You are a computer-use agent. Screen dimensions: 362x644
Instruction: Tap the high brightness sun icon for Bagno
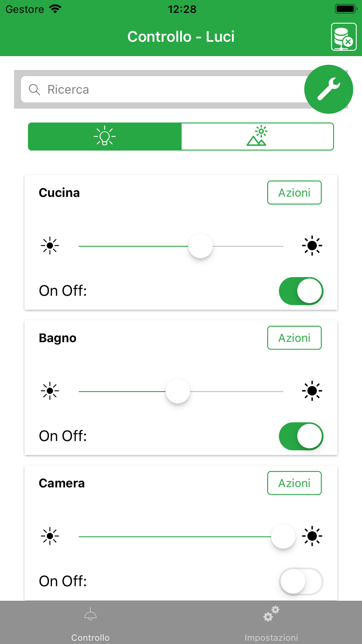312,391
